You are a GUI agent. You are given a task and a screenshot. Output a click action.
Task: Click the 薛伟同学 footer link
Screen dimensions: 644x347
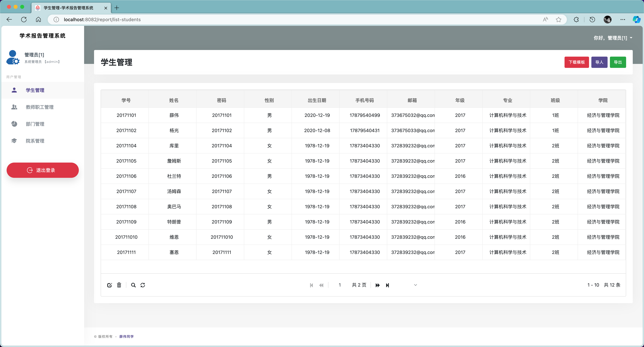point(126,337)
